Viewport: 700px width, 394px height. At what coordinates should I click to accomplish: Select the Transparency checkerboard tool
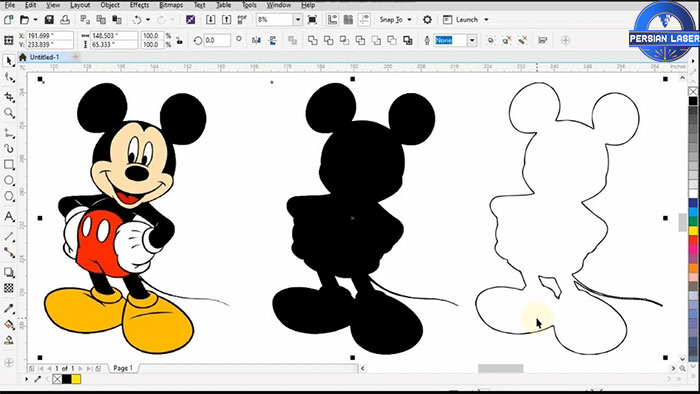click(x=9, y=288)
